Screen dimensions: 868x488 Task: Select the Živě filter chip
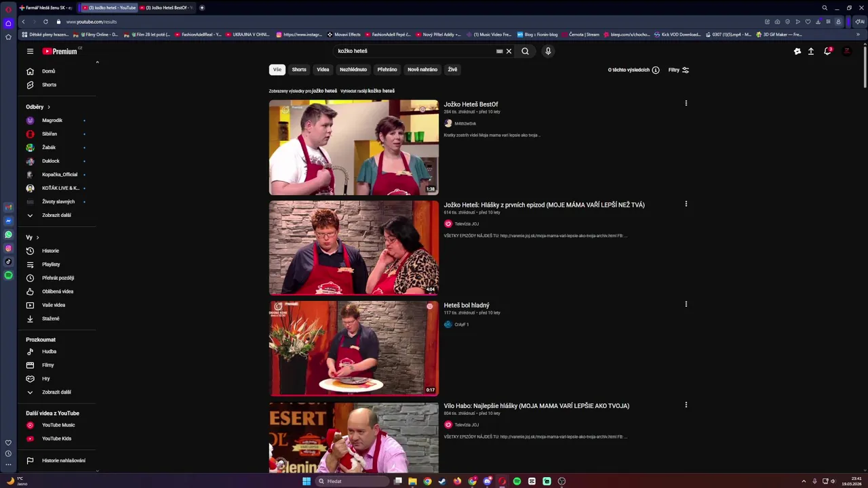(x=452, y=70)
